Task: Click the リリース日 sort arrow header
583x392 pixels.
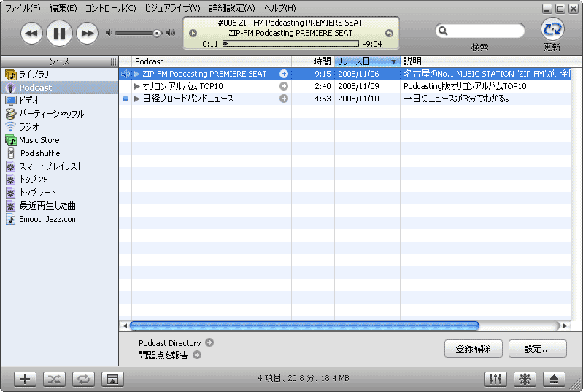Action: [367, 61]
